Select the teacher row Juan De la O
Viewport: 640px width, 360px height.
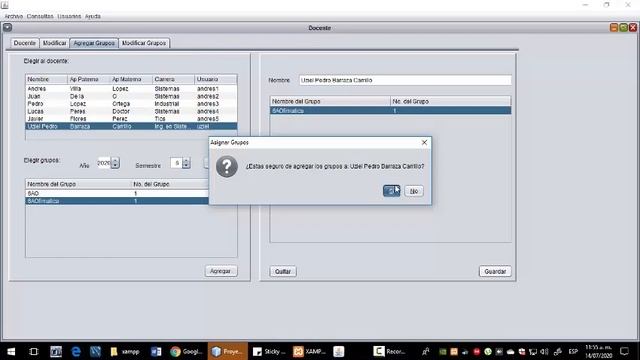[x=131, y=96]
